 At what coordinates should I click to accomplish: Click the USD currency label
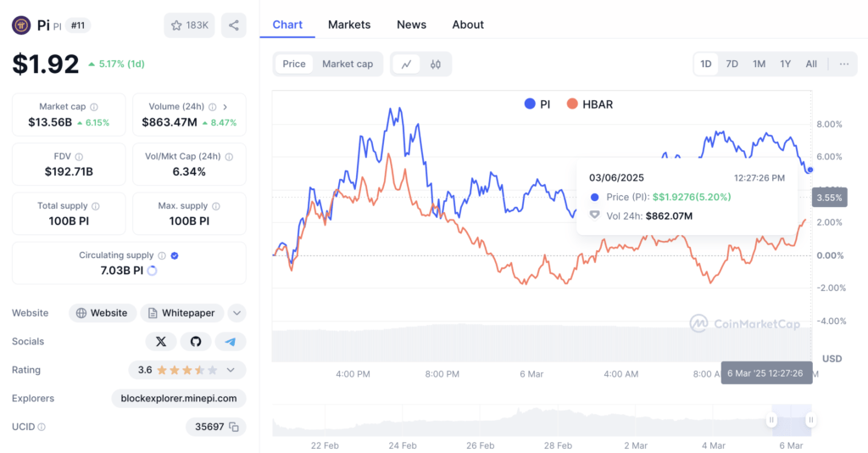point(832,359)
